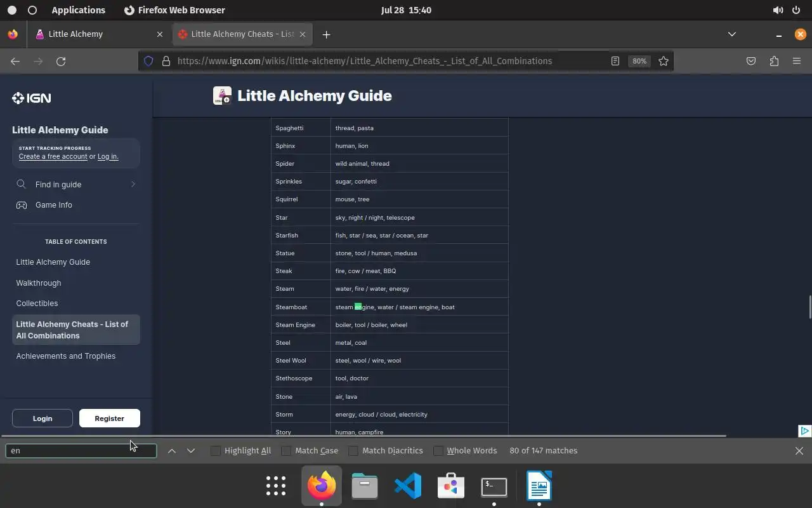The image size is (812, 508).
Task: Open Achievements and Trophies contents entry
Action: 66,356
